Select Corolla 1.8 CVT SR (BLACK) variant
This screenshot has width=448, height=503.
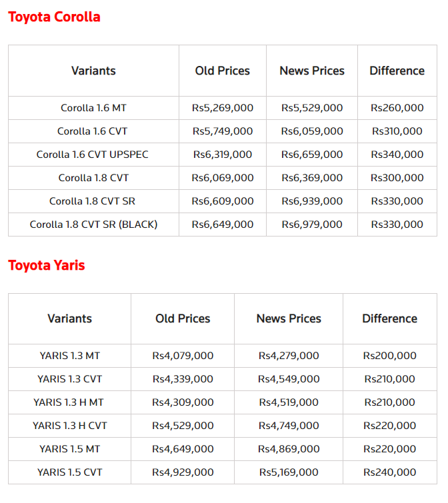[93, 225]
